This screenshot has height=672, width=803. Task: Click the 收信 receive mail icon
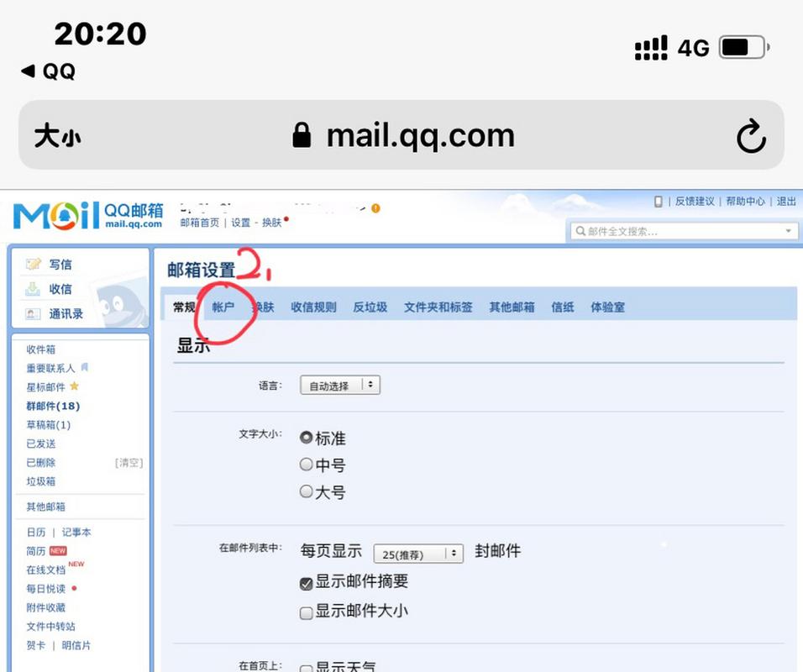pos(33,289)
